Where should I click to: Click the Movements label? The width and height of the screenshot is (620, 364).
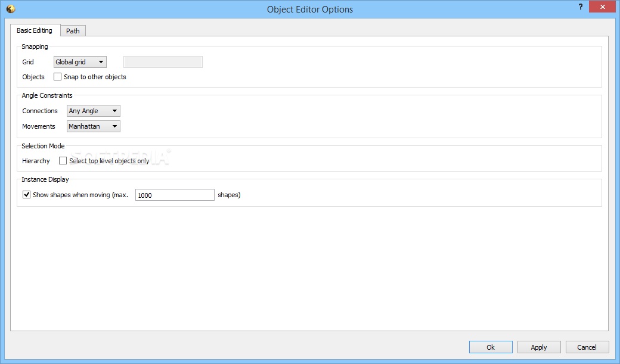pyautogui.click(x=39, y=126)
